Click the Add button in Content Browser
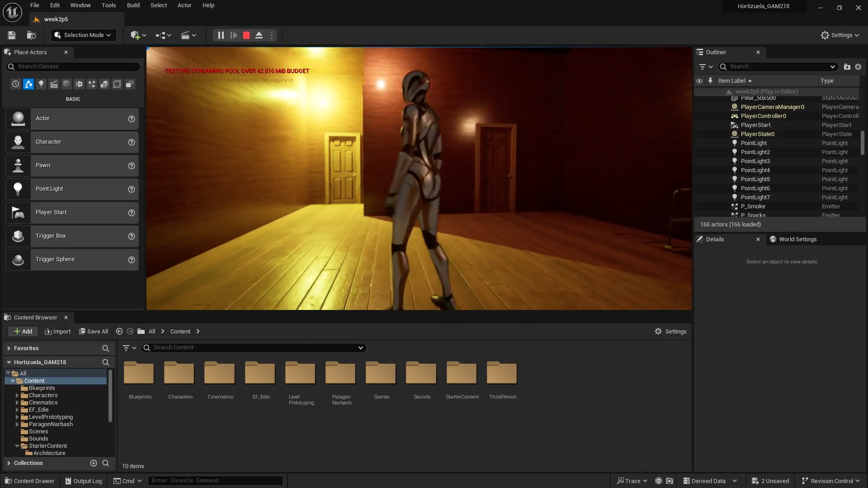 [x=23, y=332]
